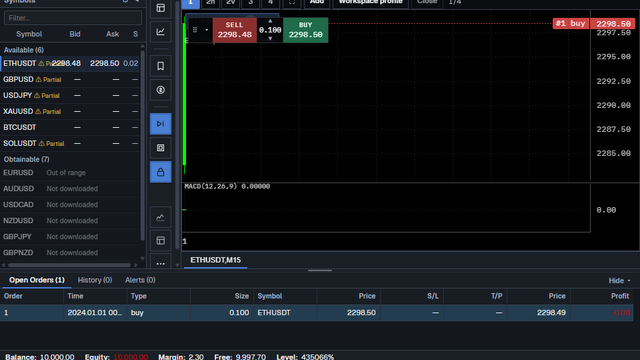Collapse the Available (6) group
Image resolution: width=640 pixels, height=360 pixels.
pos(24,50)
